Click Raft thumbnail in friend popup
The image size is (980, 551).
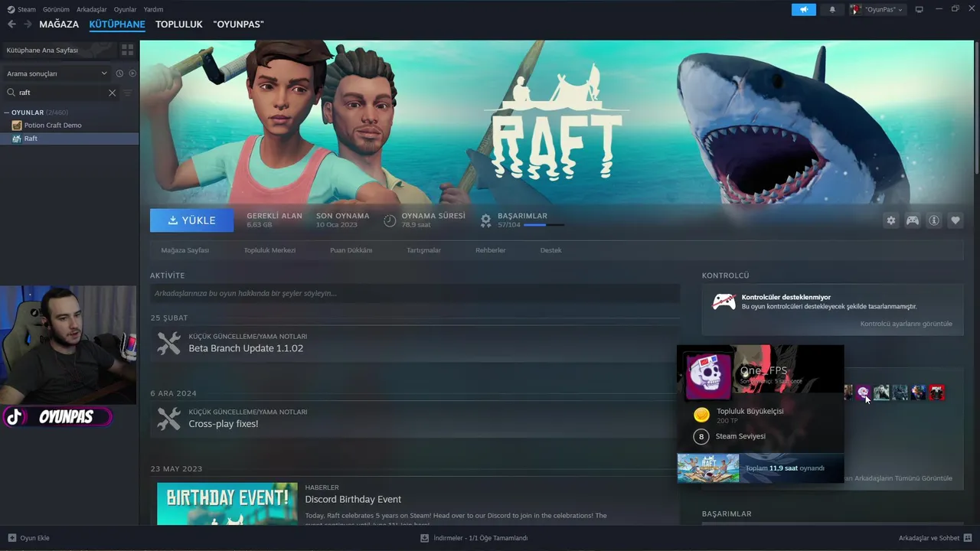pos(708,468)
